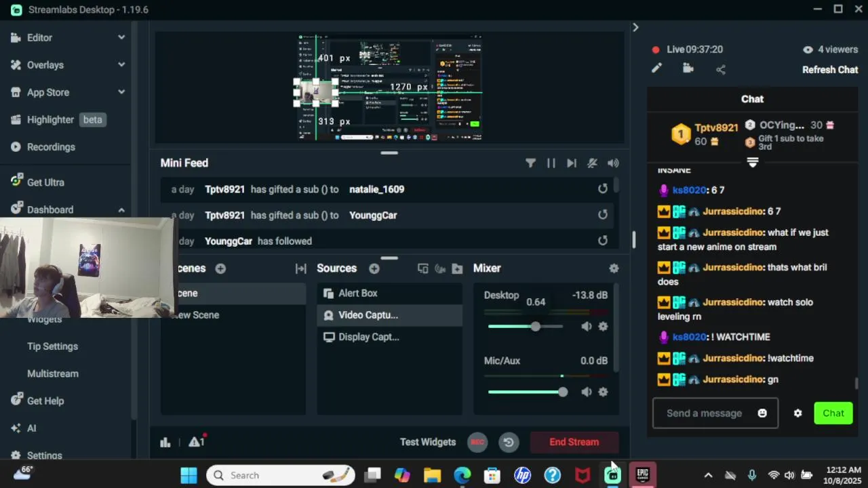The width and height of the screenshot is (868, 488).
Task: Open Mixer settings gear
Action: tap(614, 268)
